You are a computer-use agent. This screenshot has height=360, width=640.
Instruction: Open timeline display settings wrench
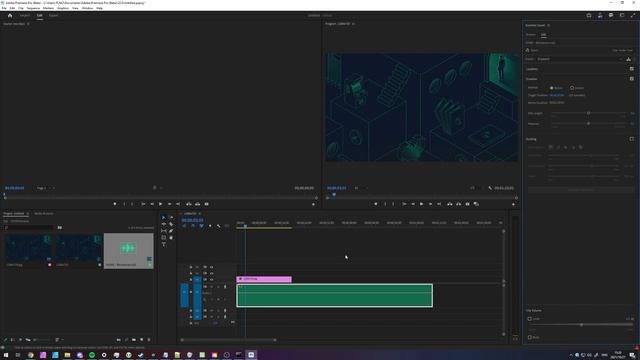(219, 226)
